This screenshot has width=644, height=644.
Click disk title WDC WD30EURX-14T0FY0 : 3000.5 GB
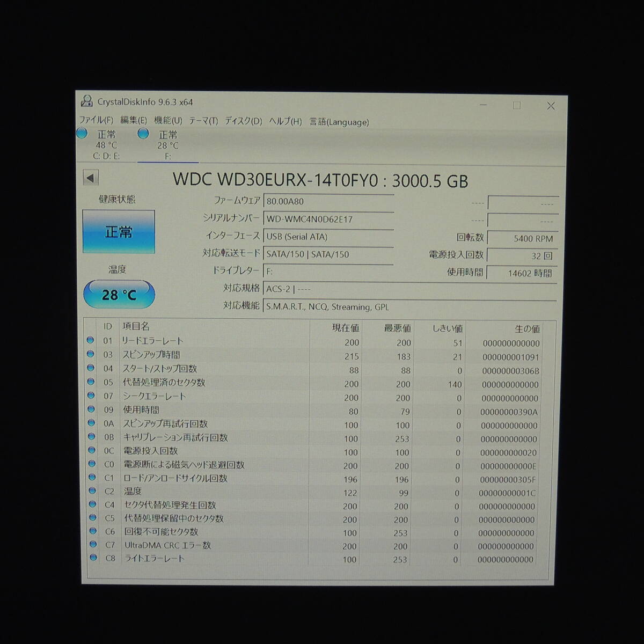(320, 180)
